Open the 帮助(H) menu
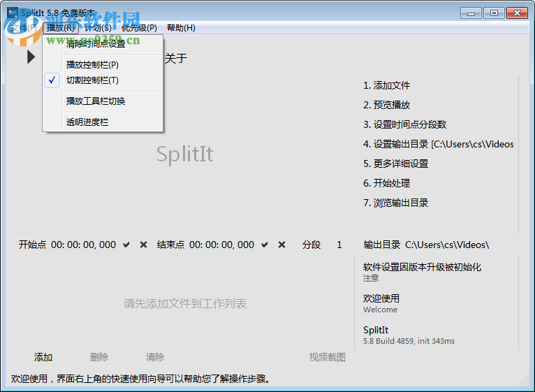The height and width of the screenshot is (392, 535). pos(181,28)
